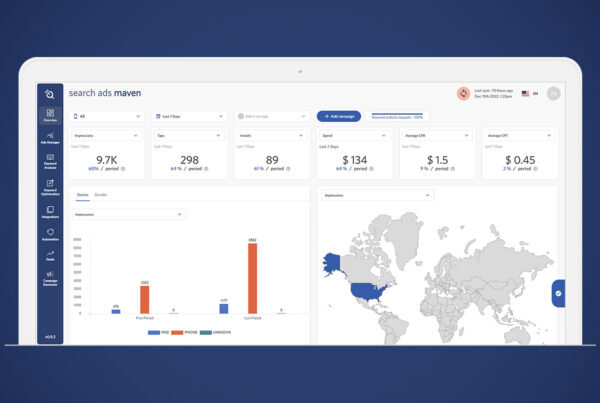Viewport: 600px width, 403px height.
Task: Switch to the Gender tab
Action: tap(101, 195)
